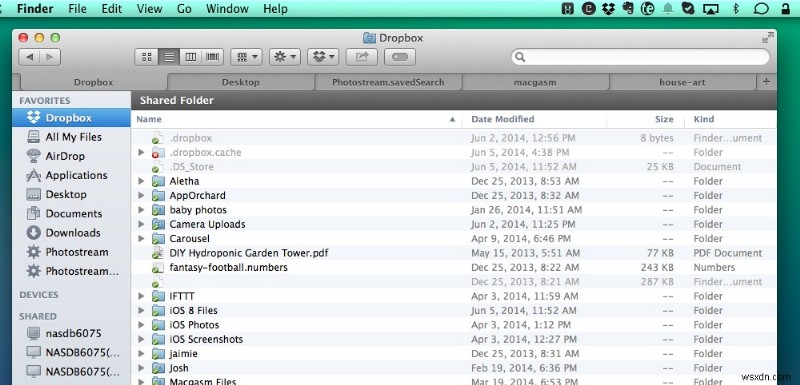Expand the Camera Uploads folder
This screenshot has height=385, width=800.
pyautogui.click(x=141, y=224)
